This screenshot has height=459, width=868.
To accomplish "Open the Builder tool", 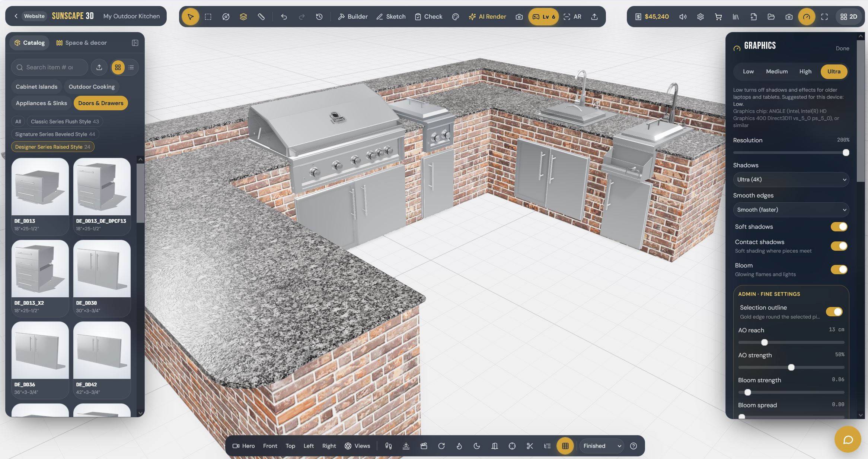I will click(352, 17).
